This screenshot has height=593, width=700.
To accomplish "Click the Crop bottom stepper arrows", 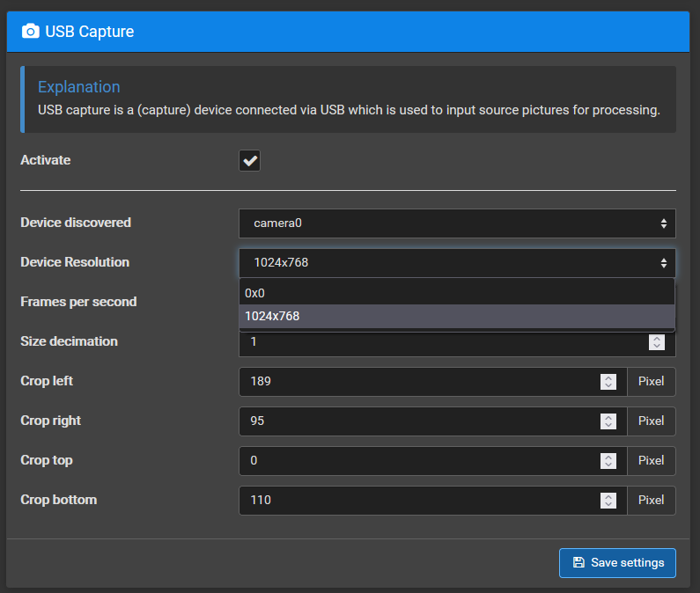I will click(x=608, y=501).
